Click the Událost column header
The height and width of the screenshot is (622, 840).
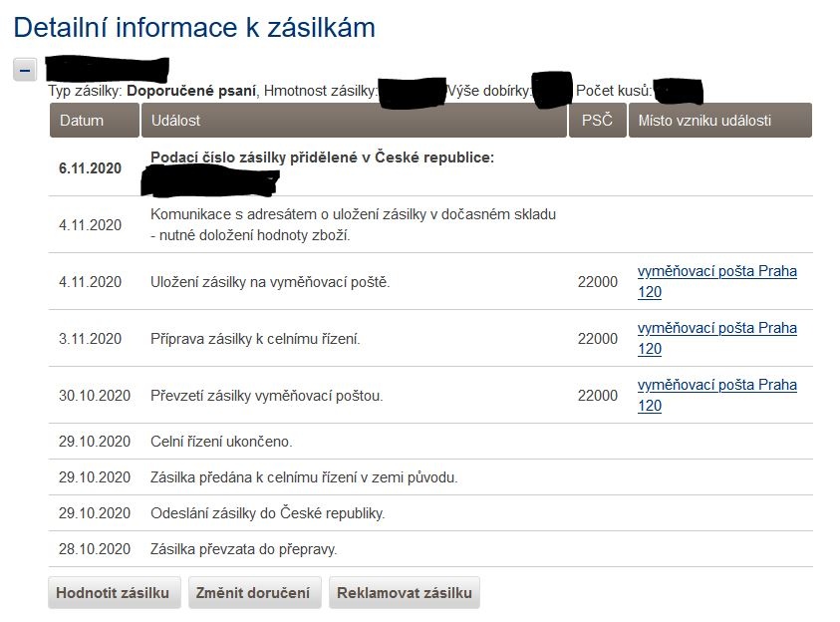[x=353, y=121]
